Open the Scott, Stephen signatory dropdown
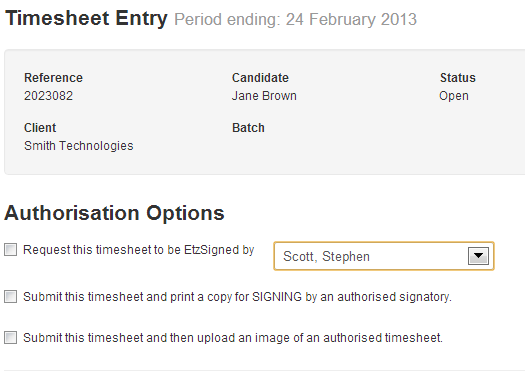This screenshot has width=525, height=374. pos(384,256)
